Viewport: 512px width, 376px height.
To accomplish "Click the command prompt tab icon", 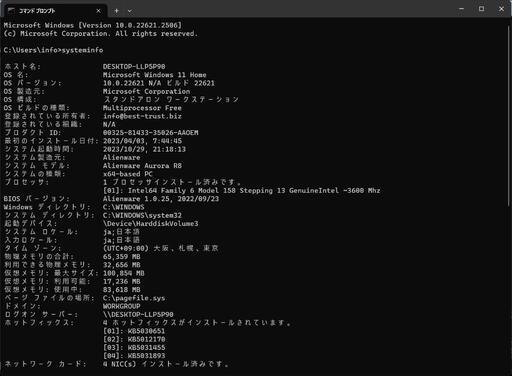I will pos(11,11).
